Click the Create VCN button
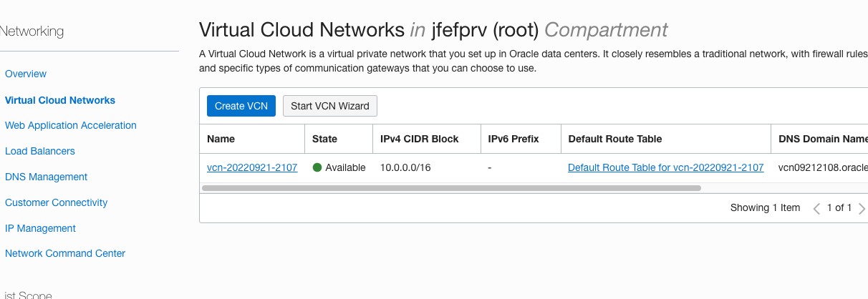The width and height of the screenshot is (868, 299). pyautogui.click(x=241, y=106)
